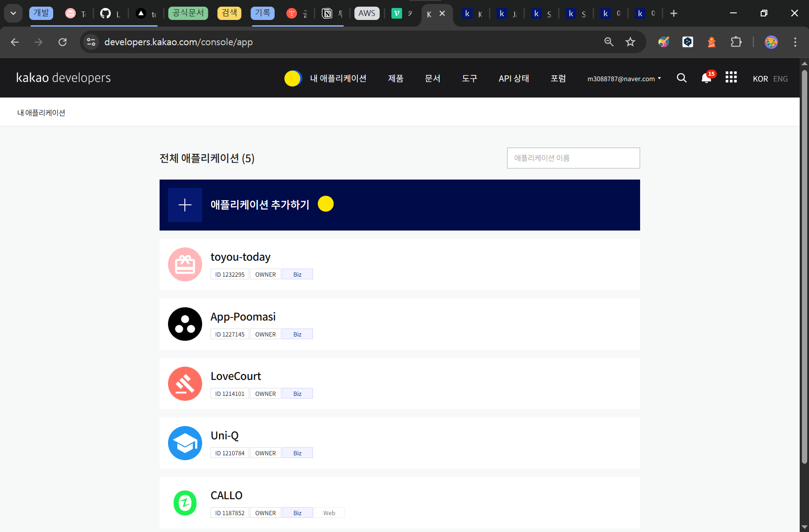Image resolution: width=809 pixels, height=532 pixels.
Task: Open the colorful paint extension icon
Action: (664, 42)
